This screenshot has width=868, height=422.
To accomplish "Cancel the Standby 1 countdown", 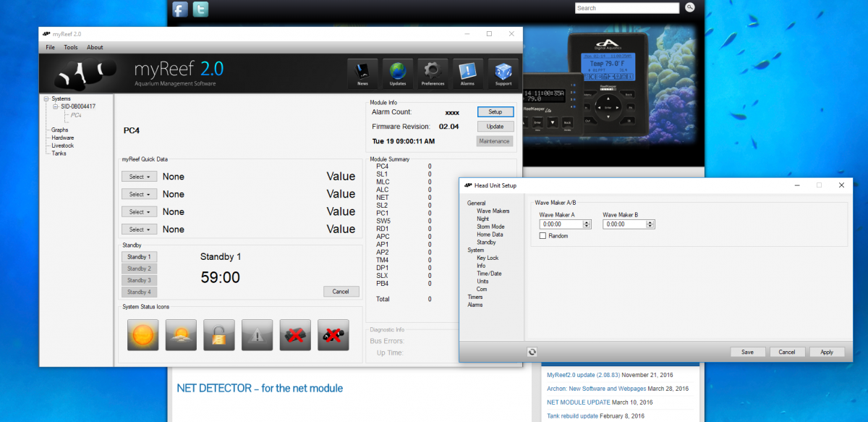I will coord(341,292).
